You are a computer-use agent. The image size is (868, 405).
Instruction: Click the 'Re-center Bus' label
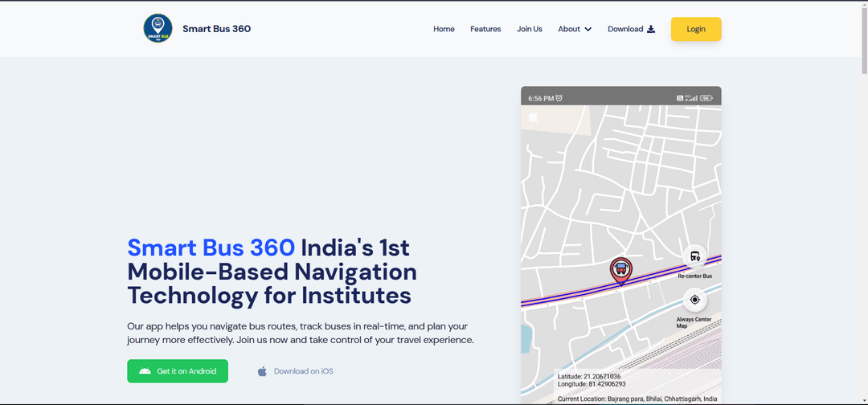tap(694, 276)
